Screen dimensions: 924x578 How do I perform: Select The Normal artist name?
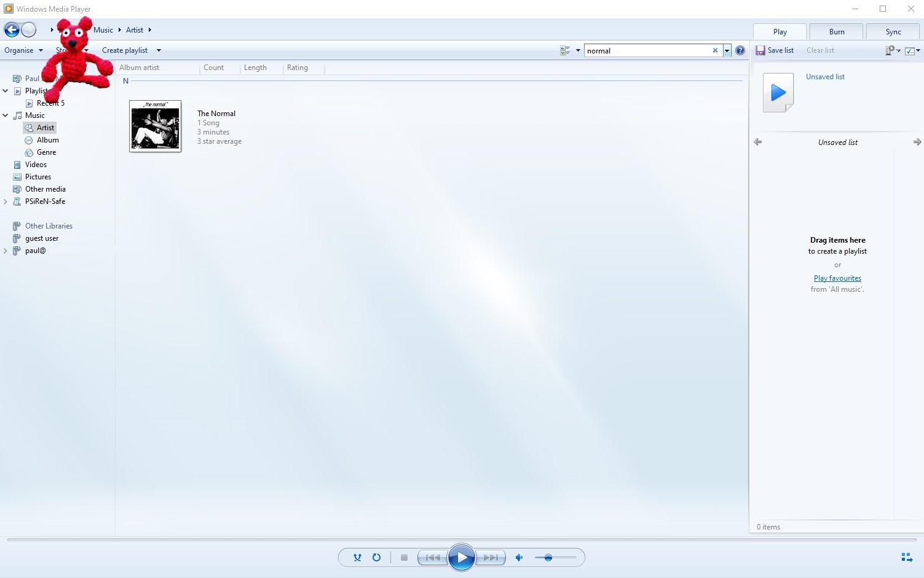tap(216, 114)
